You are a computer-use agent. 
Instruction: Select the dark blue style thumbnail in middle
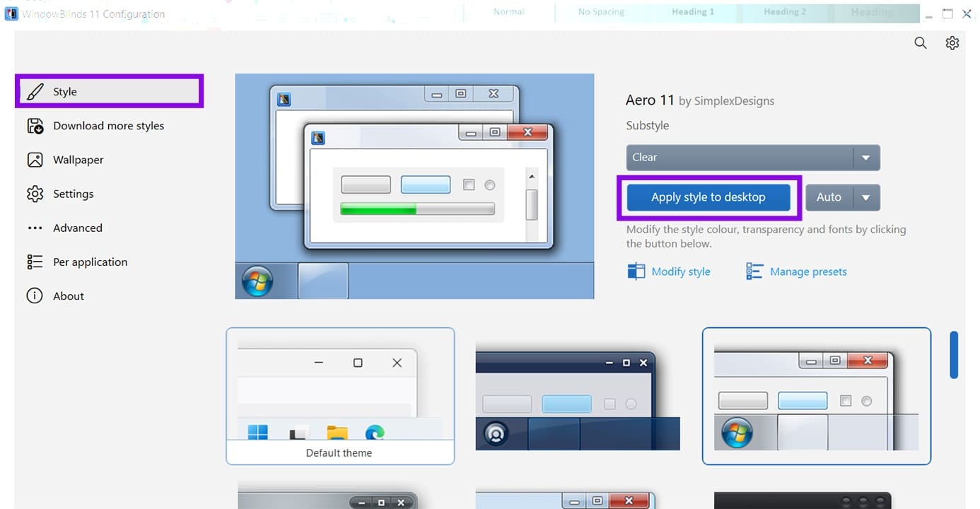coord(578,396)
